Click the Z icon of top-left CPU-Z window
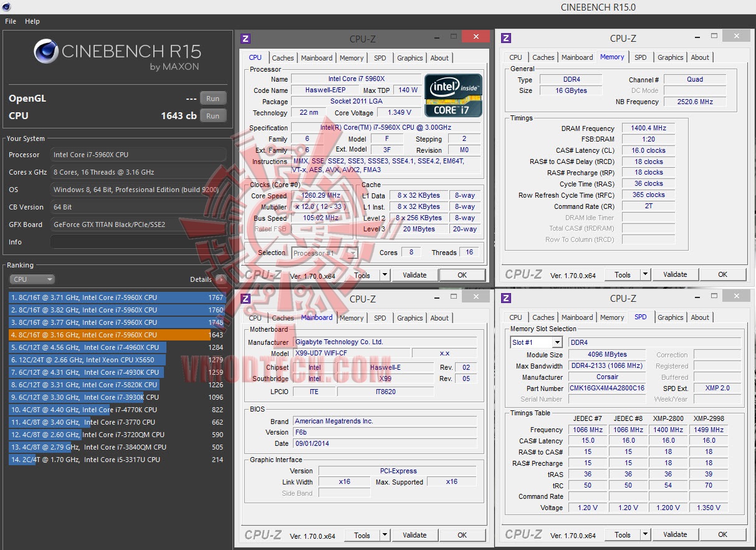This screenshot has width=756, height=550. click(x=246, y=38)
